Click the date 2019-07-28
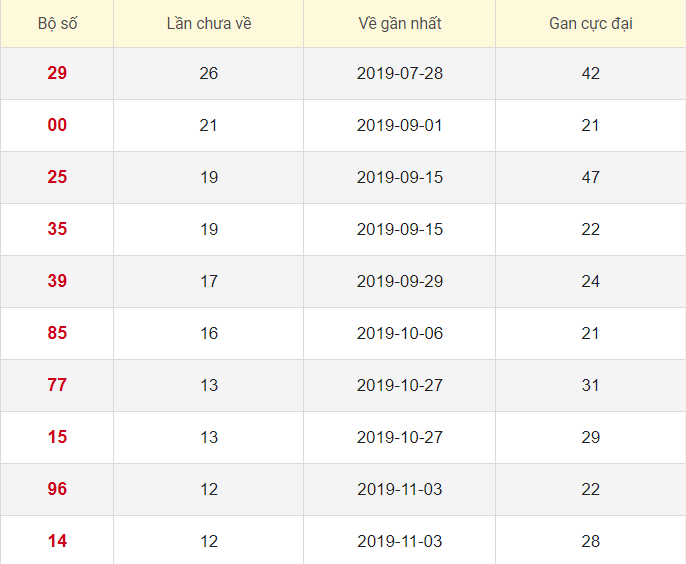 [399, 73]
